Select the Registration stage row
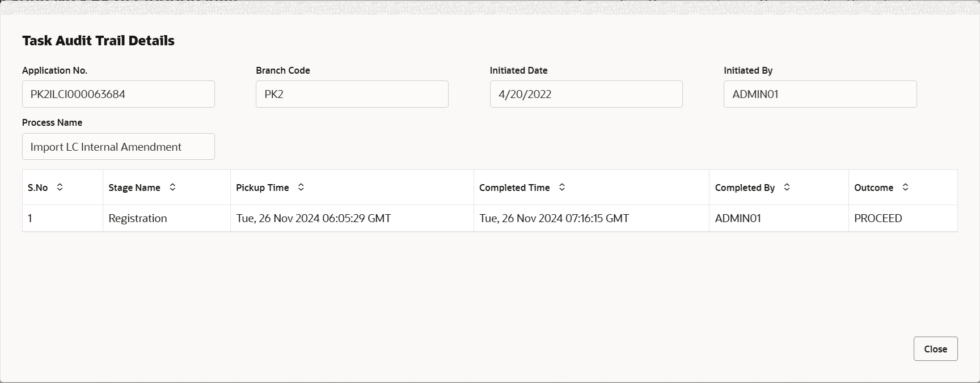Screen dimensions: 980x383 pos(138,218)
